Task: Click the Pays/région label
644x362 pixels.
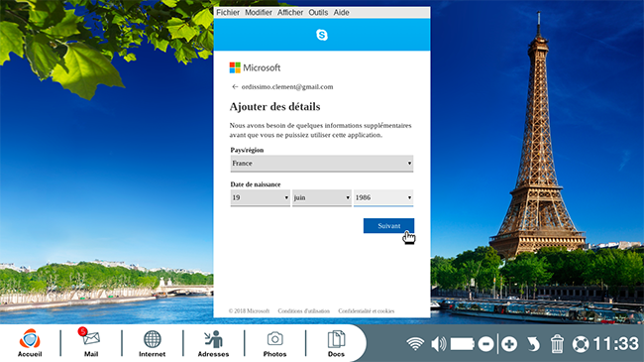Action: pyautogui.click(x=247, y=150)
